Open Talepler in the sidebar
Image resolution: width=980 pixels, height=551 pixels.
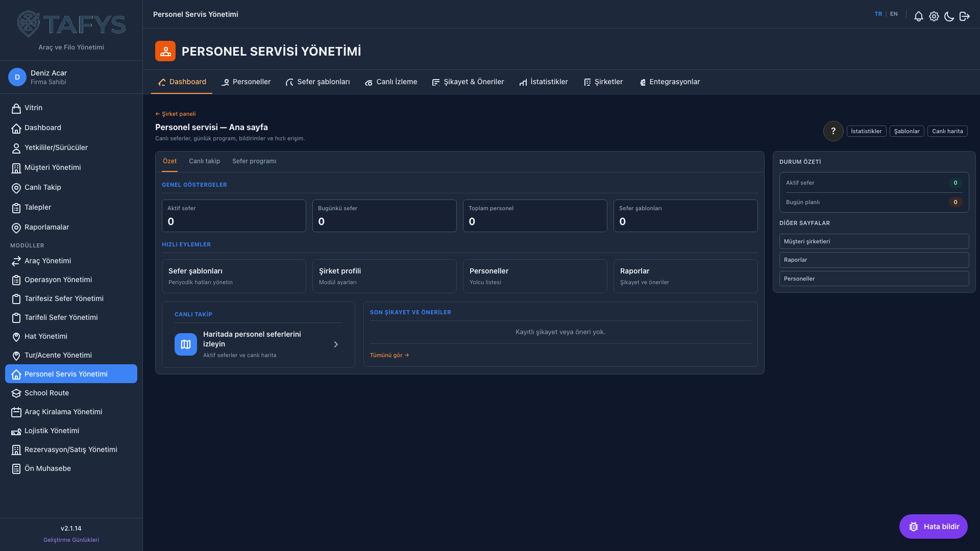click(x=71, y=207)
